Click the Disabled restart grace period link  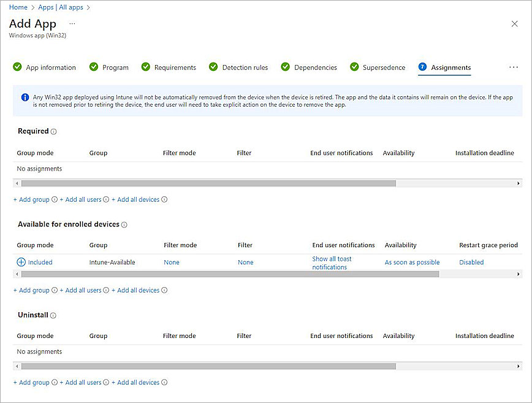(x=471, y=263)
